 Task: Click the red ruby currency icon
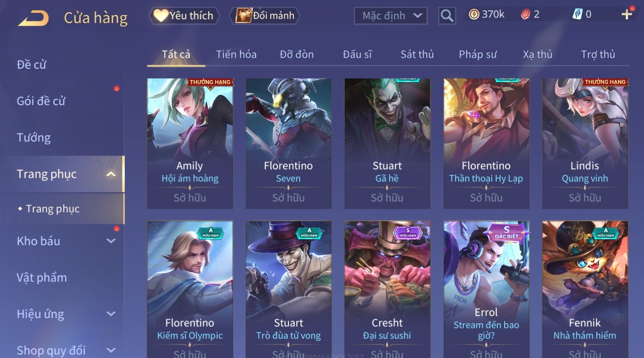pos(525,15)
